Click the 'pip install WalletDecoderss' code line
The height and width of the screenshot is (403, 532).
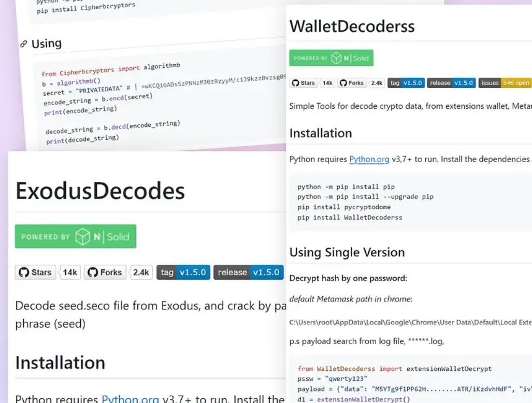click(x=350, y=218)
